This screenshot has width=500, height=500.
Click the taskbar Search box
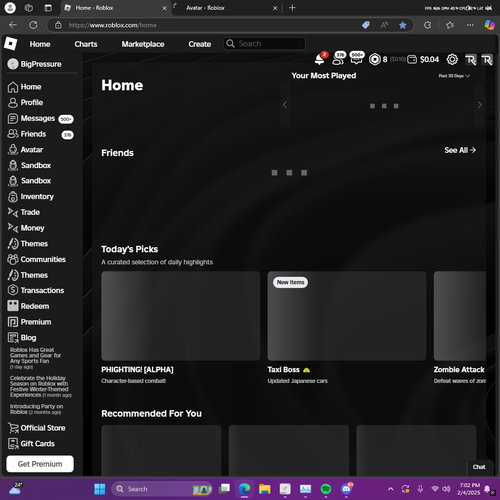point(162,489)
